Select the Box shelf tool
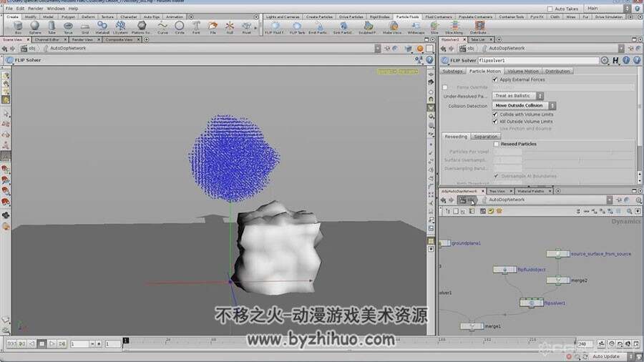 pos(18,27)
